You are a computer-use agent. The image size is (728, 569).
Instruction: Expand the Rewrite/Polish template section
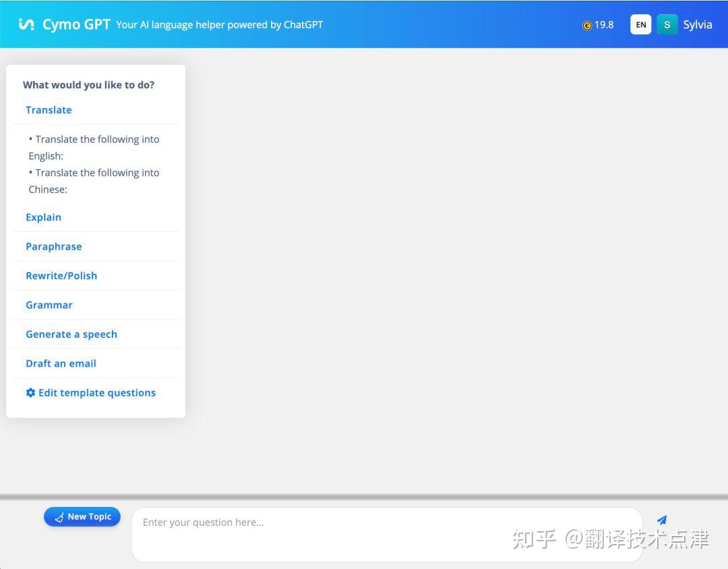click(x=61, y=276)
